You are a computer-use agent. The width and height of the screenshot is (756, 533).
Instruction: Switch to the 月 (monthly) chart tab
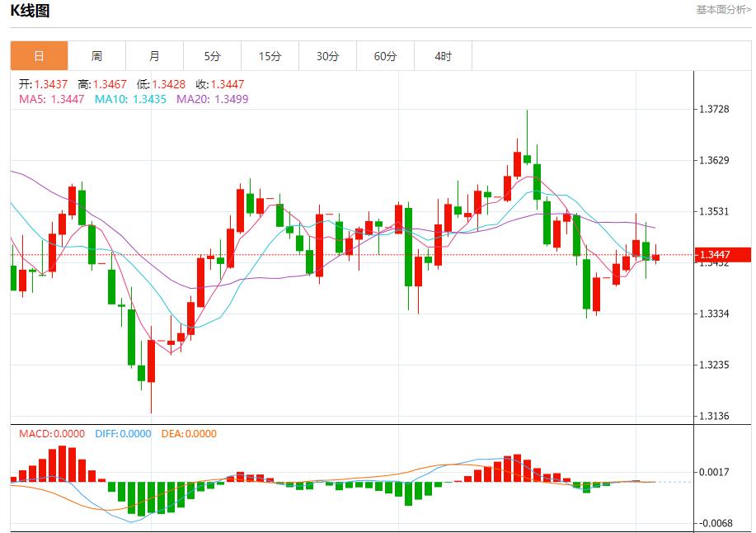click(154, 56)
